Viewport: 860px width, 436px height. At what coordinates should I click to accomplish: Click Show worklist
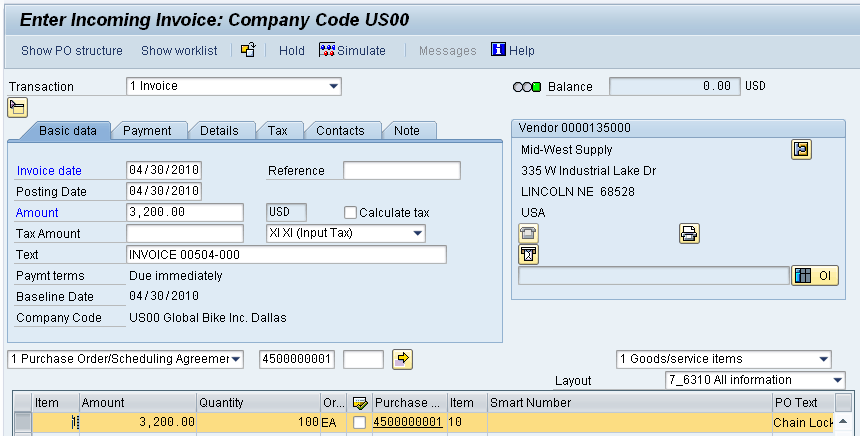[x=179, y=50]
